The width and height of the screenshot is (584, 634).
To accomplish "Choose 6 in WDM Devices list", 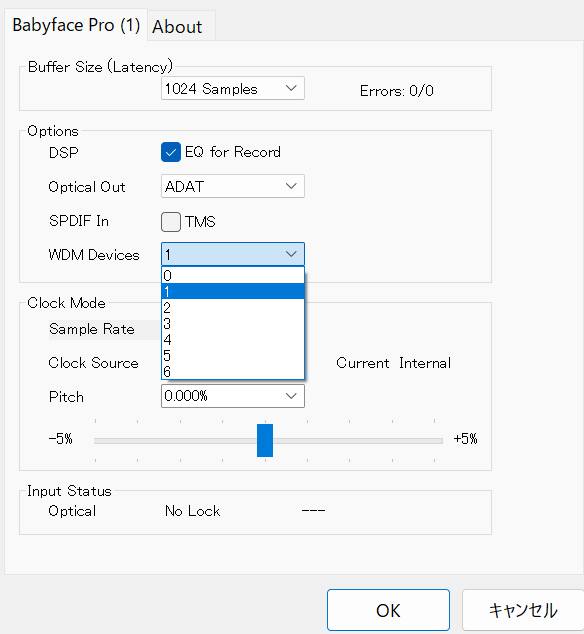I will pos(233,371).
